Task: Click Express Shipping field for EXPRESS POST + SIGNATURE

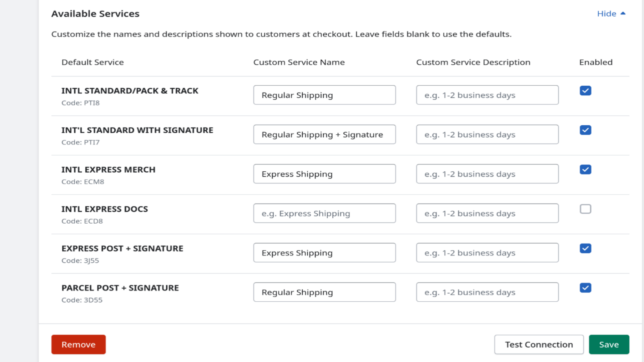Action: (324, 253)
